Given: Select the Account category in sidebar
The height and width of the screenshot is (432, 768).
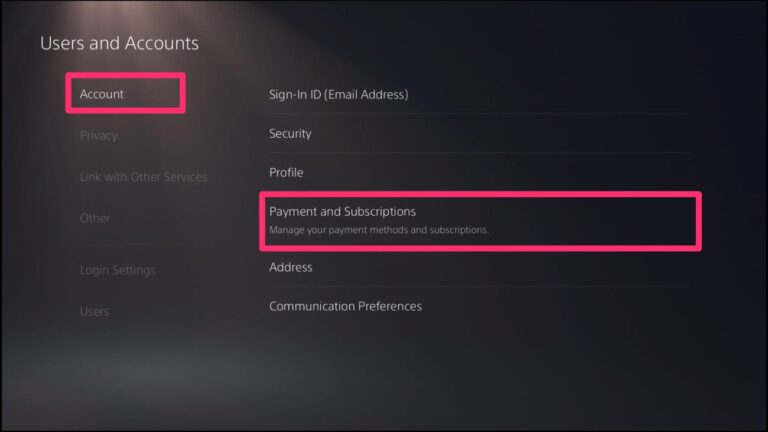Looking at the screenshot, I should pyautogui.click(x=102, y=94).
